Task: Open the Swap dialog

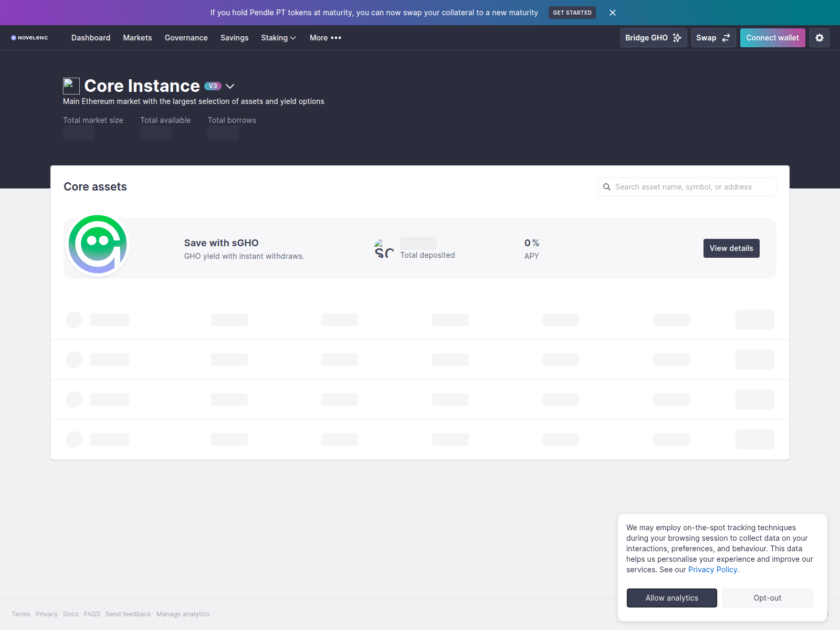Action: (713, 38)
